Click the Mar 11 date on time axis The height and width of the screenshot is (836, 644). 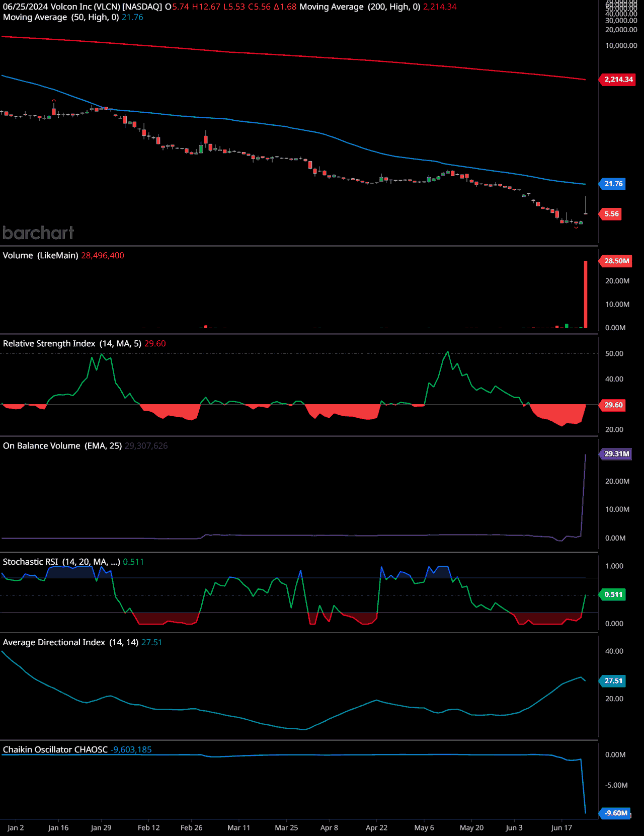coord(239,828)
